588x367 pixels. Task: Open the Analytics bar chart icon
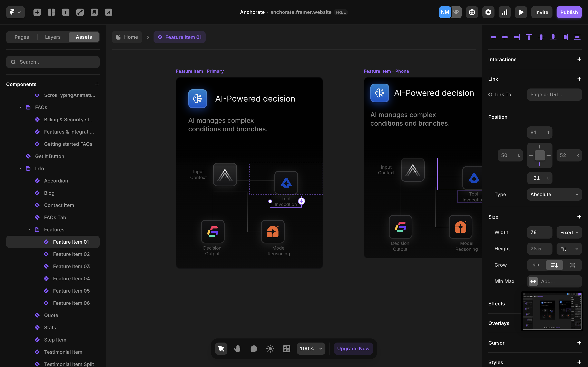click(x=504, y=12)
